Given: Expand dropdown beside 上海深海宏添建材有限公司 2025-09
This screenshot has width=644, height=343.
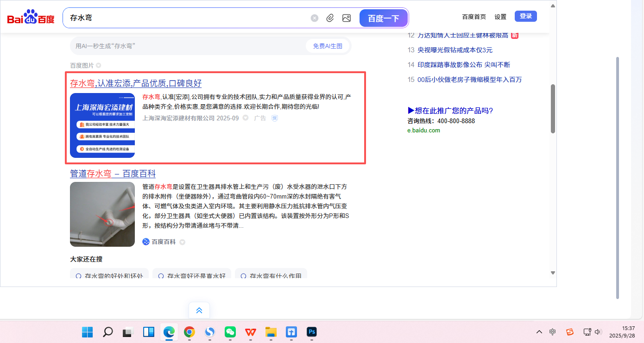Looking at the screenshot, I should tap(246, 118).
